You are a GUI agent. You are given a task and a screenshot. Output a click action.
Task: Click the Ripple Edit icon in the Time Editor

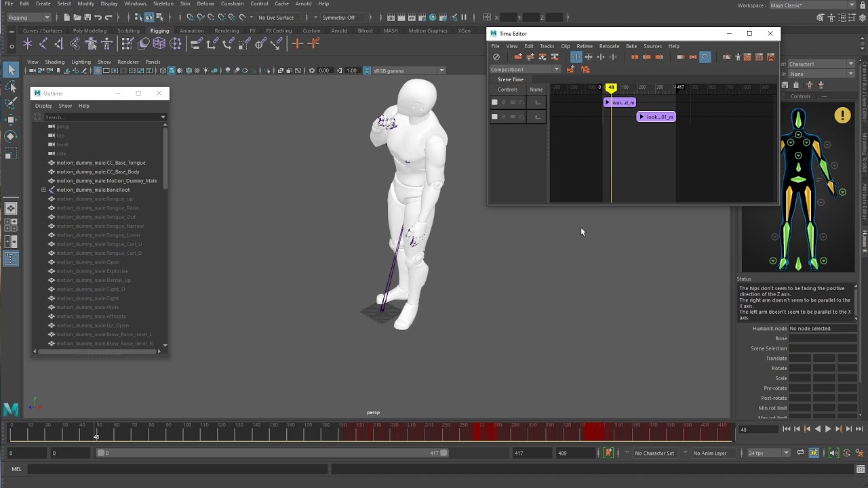[x=576, y=57]
